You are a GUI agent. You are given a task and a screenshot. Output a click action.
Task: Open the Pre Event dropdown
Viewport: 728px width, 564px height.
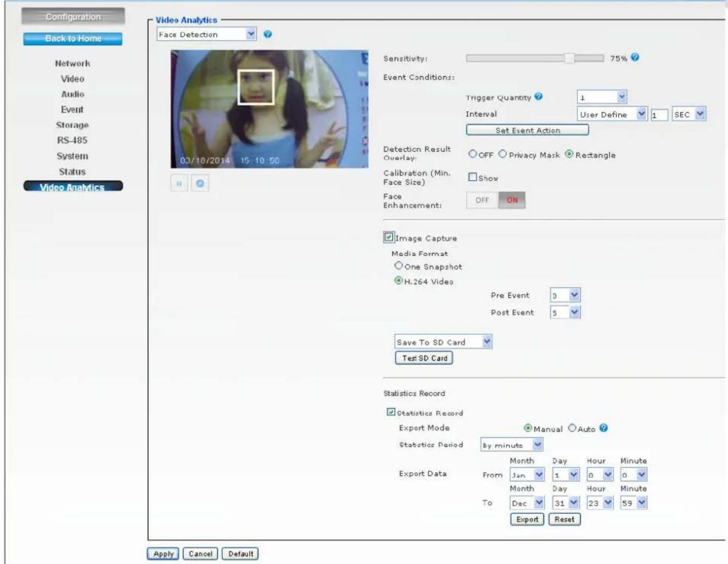pyautogui.click(x=565, y=295)
